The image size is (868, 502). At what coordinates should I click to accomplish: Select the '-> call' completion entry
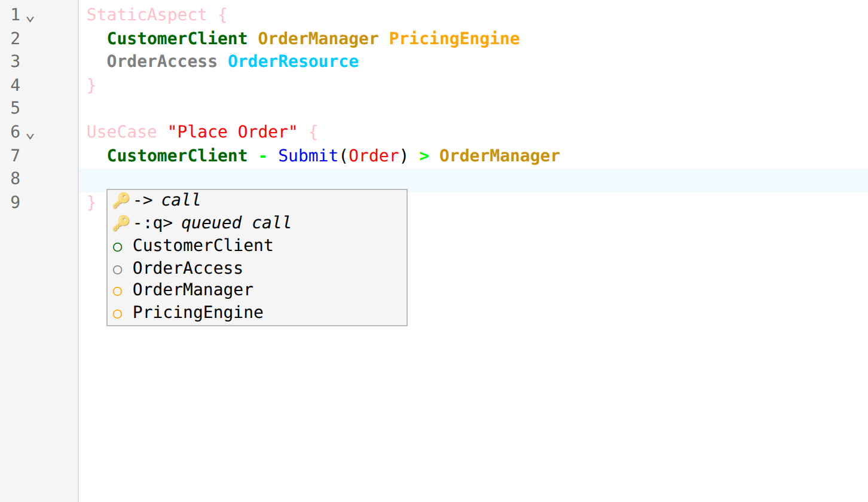pyautogui.click(x=257, y=200)
